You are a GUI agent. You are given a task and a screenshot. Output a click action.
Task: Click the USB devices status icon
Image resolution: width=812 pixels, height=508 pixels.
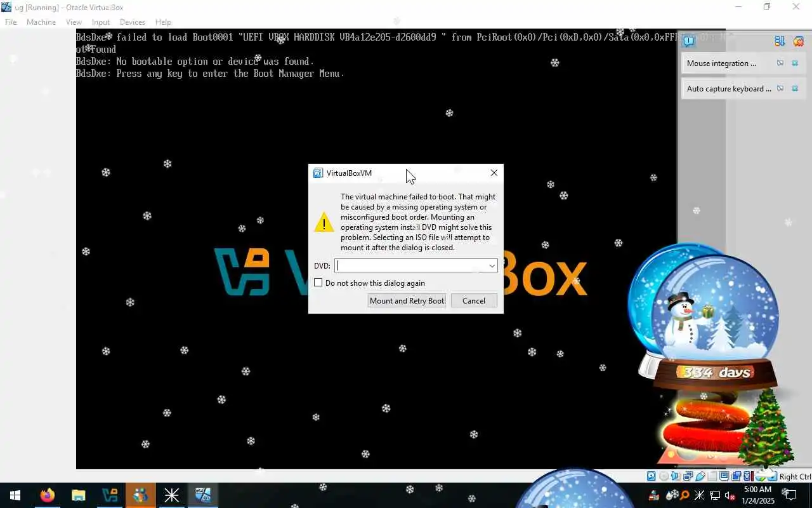pyautogui.click(x=700, y=476)
